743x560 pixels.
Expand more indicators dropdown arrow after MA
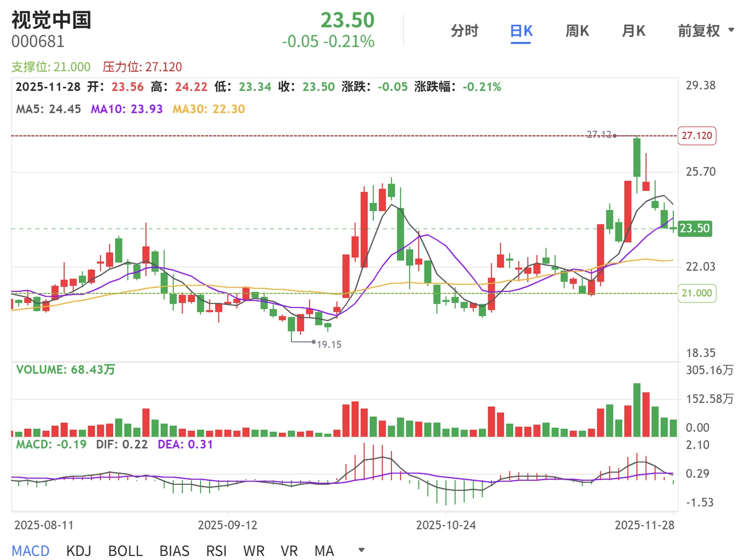point(362,550)
